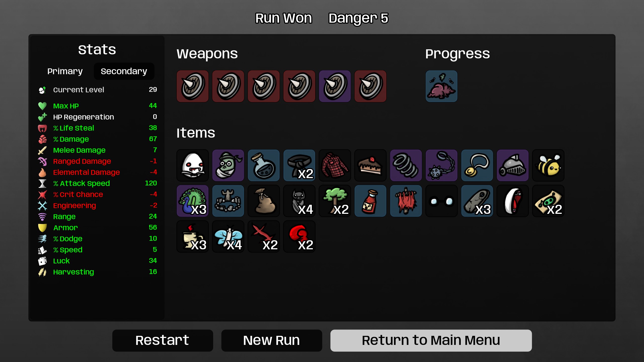Select the metal spring coil item

pyautogui.click(x=406, y=166)
